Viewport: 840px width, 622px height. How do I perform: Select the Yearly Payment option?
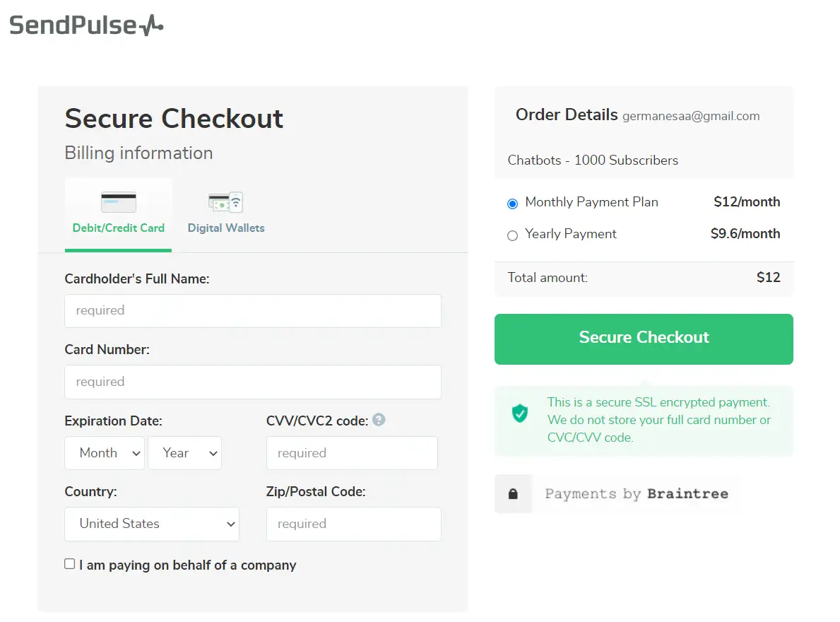[x=513, y=235]
